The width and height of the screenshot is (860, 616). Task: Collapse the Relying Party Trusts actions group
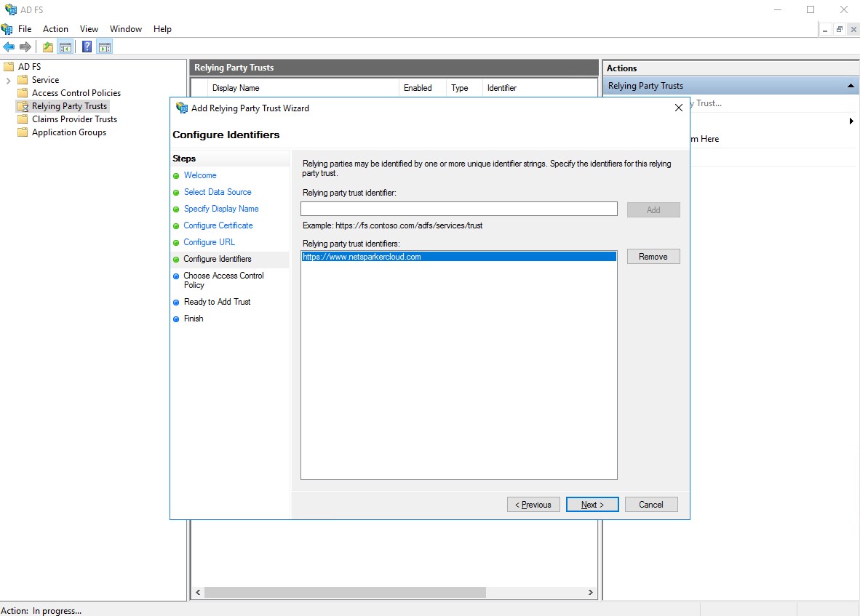click(x=850, y=85)
